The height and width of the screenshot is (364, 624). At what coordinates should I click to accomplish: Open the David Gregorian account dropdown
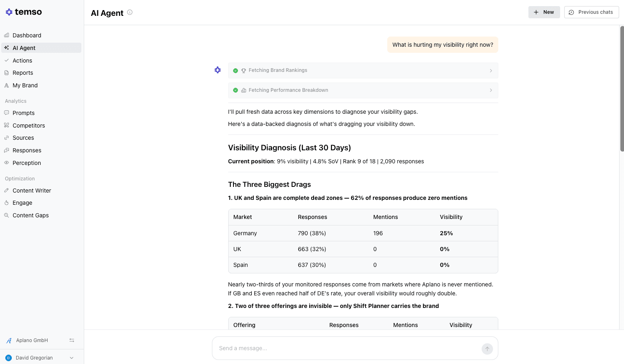point(72,358)
